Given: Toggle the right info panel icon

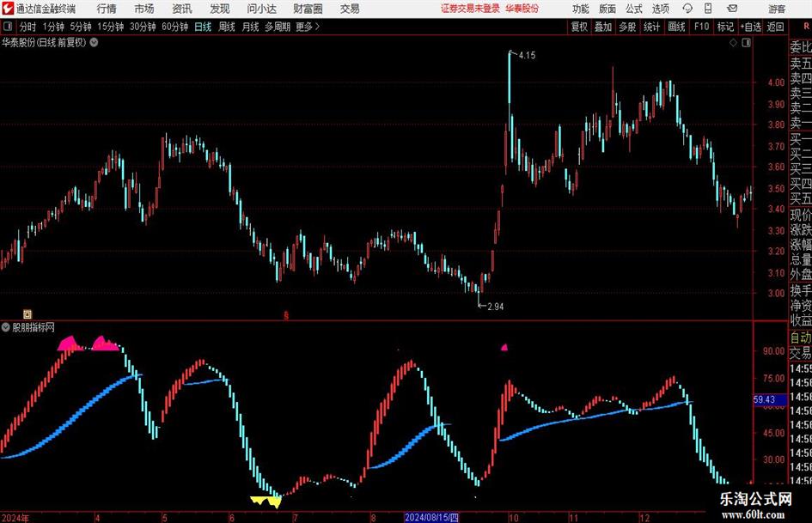Looking at the screenshot, I should pos(746,43).
